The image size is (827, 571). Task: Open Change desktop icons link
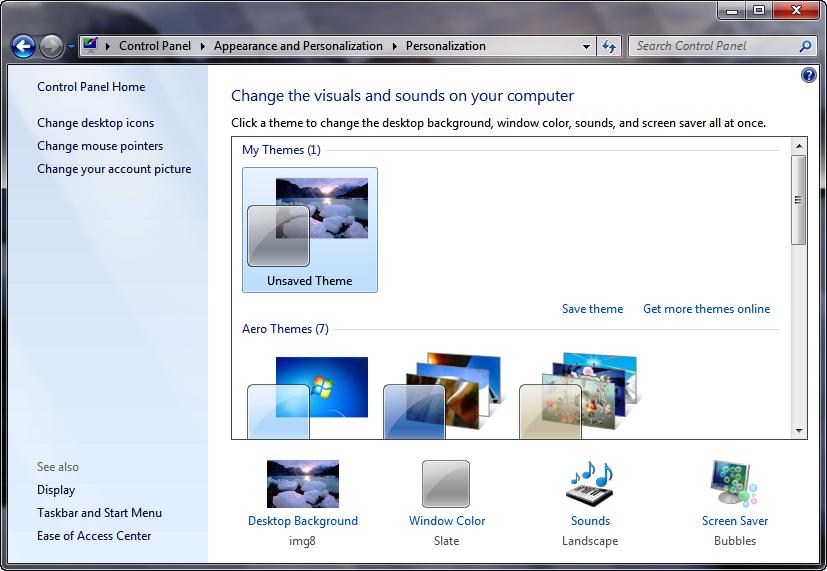95,123
